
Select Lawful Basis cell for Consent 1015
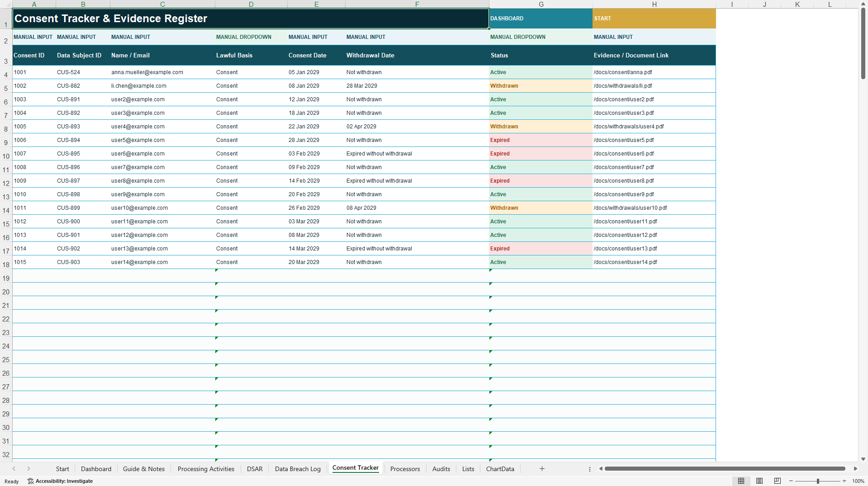pyautogui.click(x=251, y=262)
